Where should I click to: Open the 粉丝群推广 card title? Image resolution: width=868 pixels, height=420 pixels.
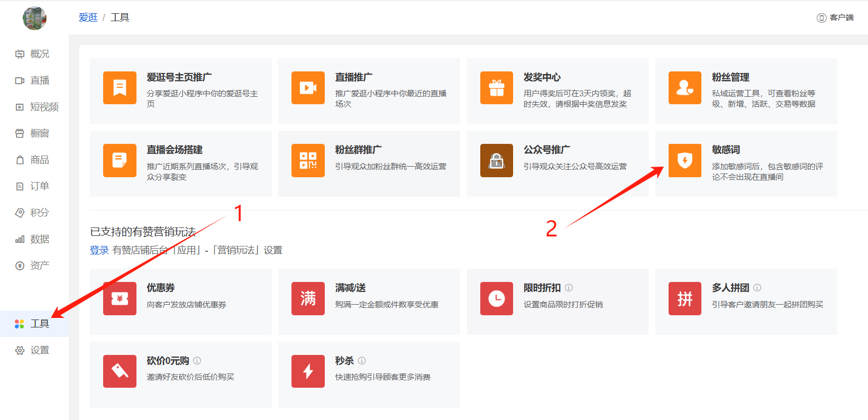[358, 150]
